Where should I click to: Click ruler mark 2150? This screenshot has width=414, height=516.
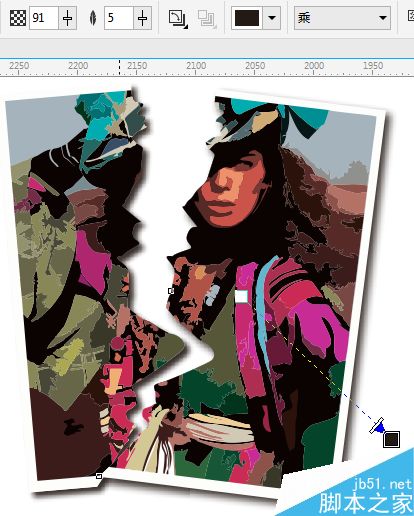[x=137, y=66]
